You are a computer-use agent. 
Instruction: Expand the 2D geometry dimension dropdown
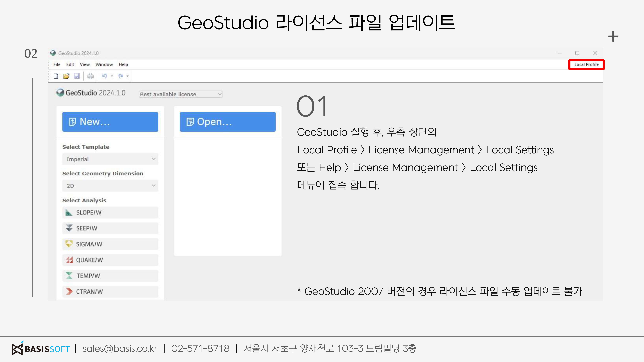click(x=110, y=186)
